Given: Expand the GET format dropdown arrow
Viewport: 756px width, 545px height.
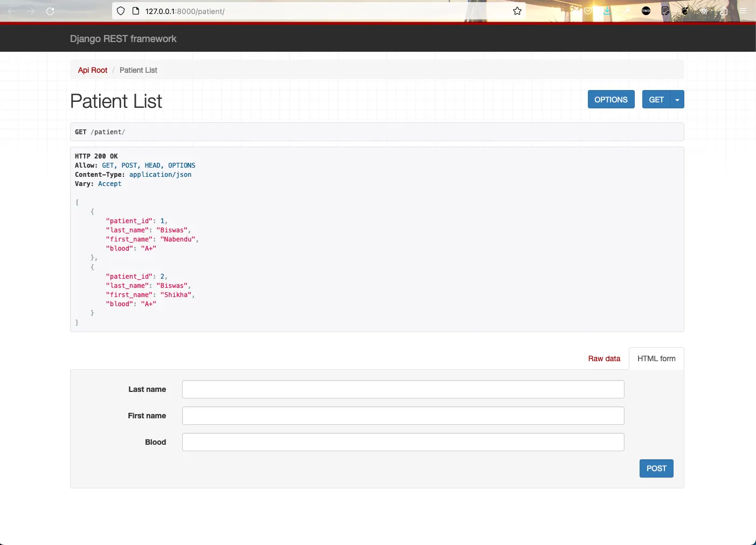Looking at the screenshot, I should click(677, 99).
